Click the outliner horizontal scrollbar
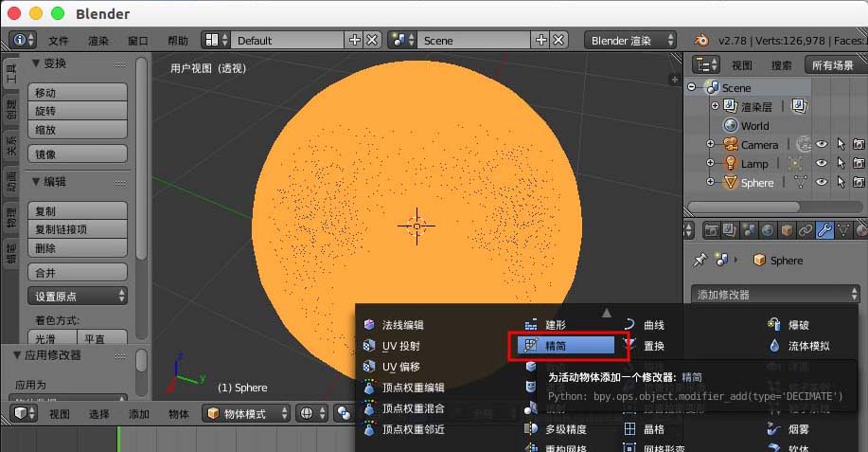Screen dimensions: 868x452 pos(743,207)
